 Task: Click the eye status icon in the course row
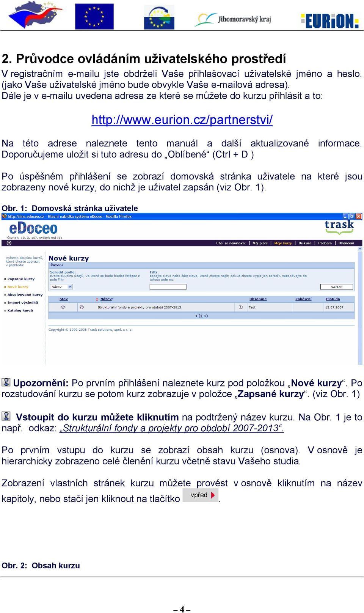(63, 307)
